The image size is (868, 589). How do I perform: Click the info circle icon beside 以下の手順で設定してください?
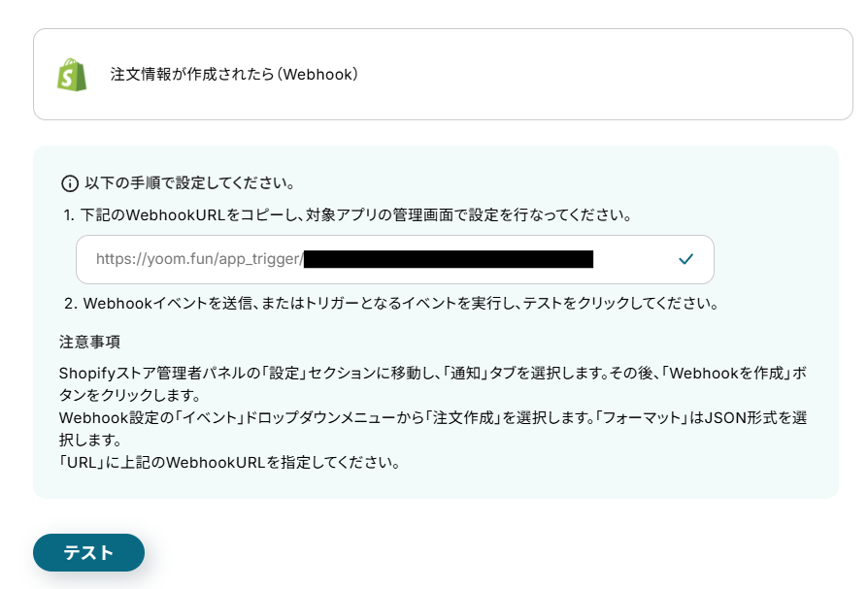coord(70,183)
